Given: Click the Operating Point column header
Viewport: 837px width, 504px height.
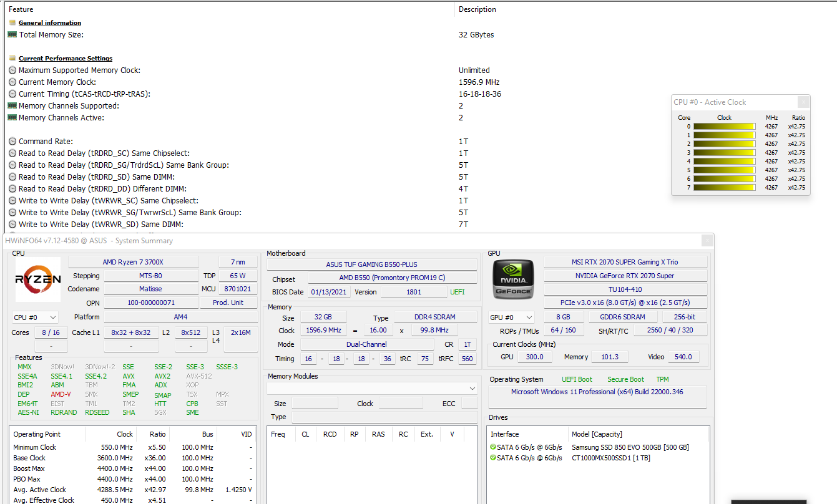Looking at the screenshot, I should point(37,434).
